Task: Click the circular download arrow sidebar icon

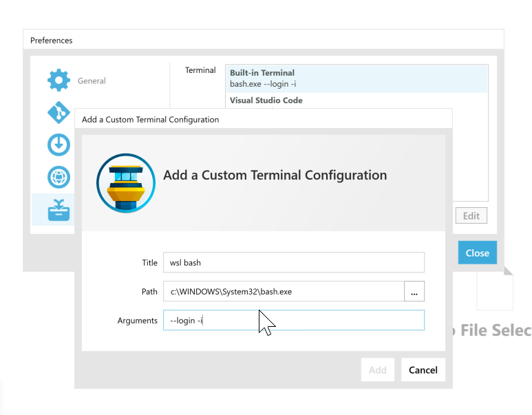Action: (58, 145)
